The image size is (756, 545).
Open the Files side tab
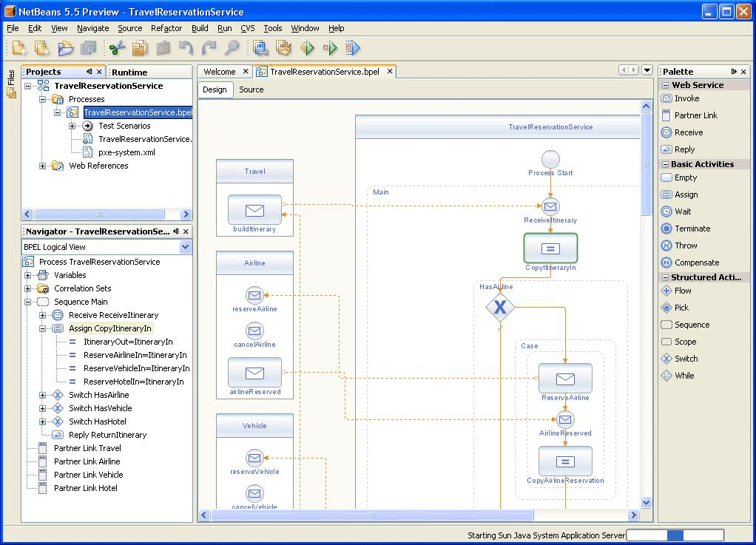click(11, 84)
